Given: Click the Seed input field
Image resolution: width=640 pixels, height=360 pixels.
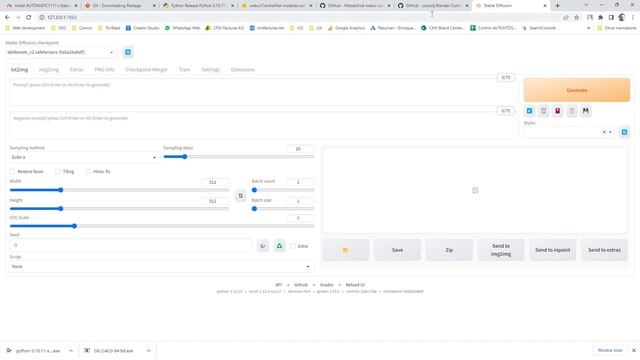Looking at the screenshot, I should coord(131,245).
